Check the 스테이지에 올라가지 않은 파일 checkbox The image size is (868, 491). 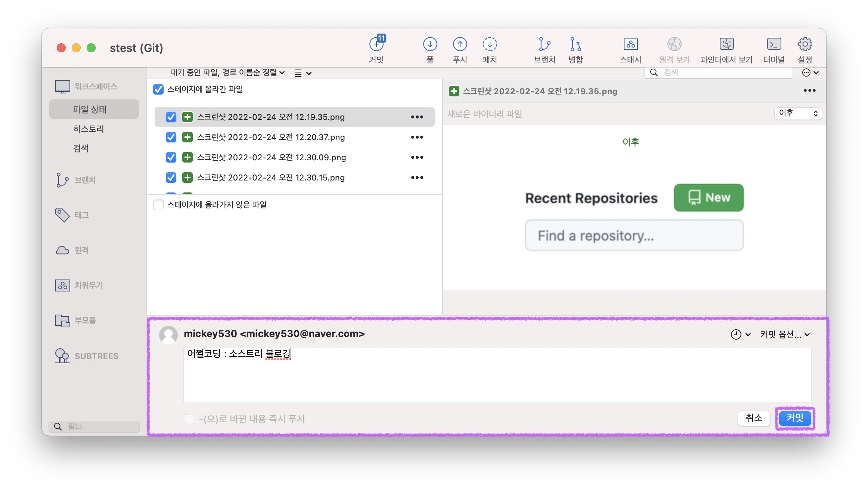158,205
